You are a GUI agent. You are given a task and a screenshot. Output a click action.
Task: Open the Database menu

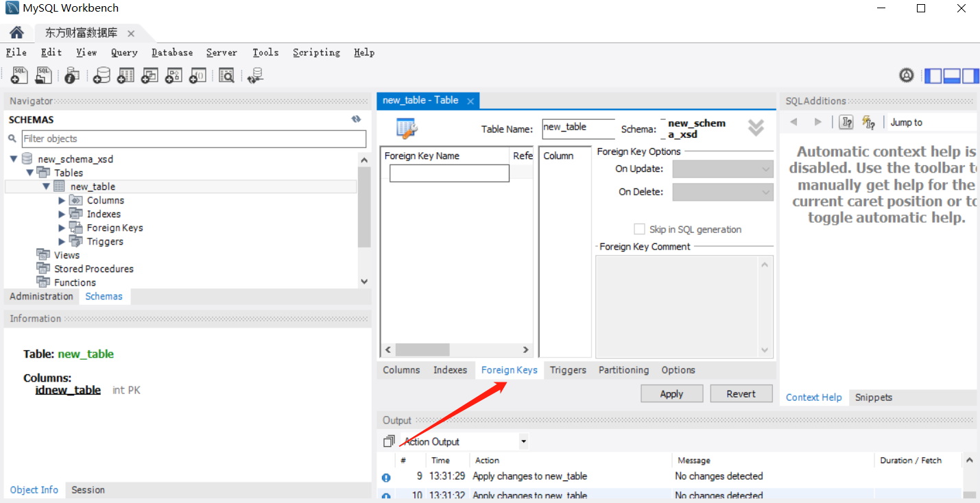click(172, 52)
